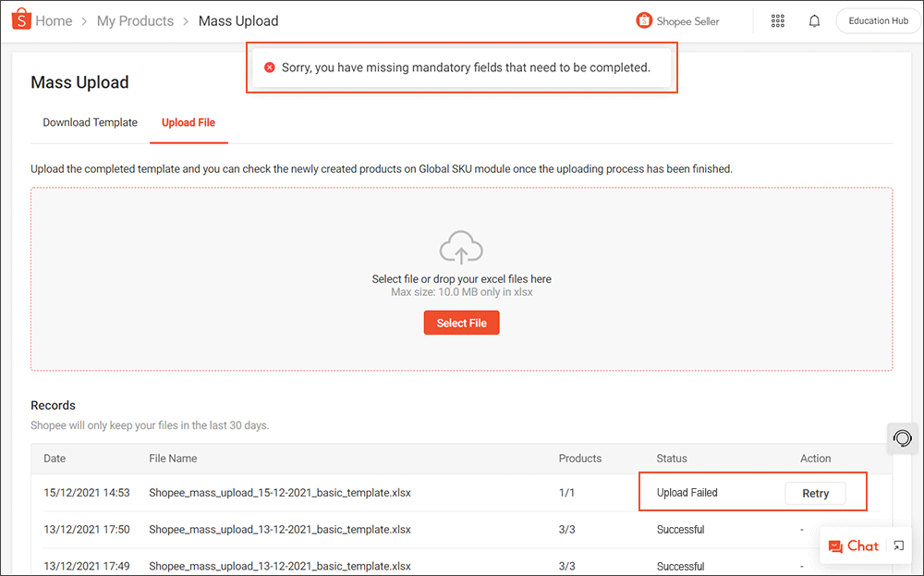
Task: Click the error icon in the warning banner
Action: [269, 67]
